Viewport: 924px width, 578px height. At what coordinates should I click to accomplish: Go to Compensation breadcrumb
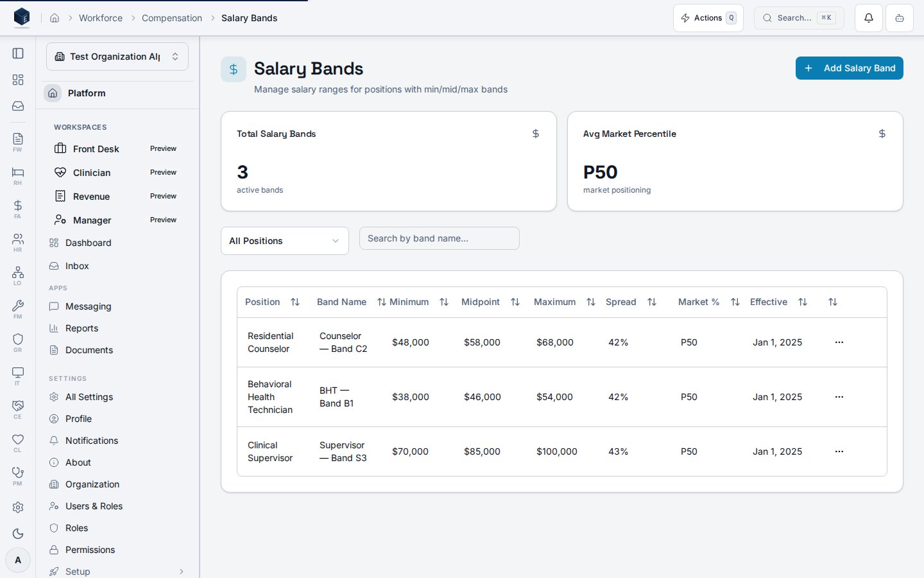tap(172, 18)
